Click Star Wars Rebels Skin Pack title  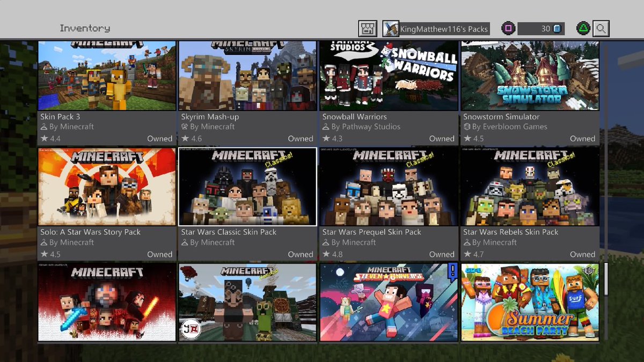tap(511, 232)
